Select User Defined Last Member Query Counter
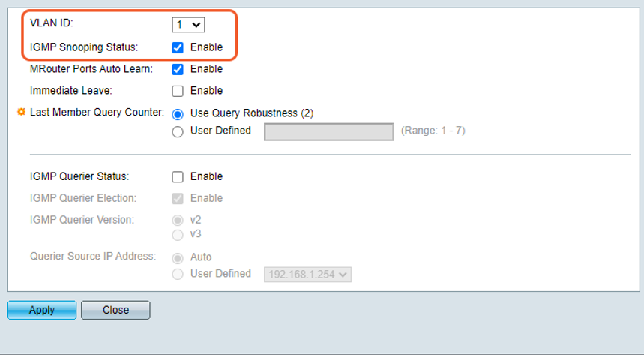This screenshot has width=644, height=355. 178,131
